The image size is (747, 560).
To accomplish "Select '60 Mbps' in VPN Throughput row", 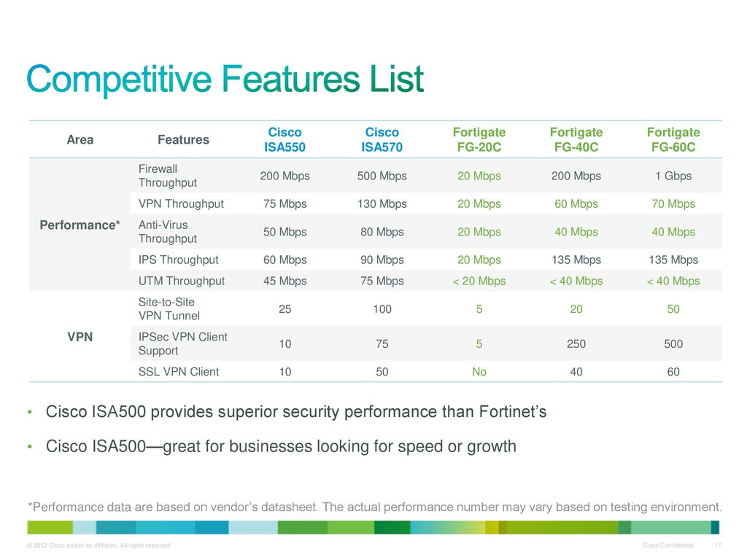I will point(576,204).
